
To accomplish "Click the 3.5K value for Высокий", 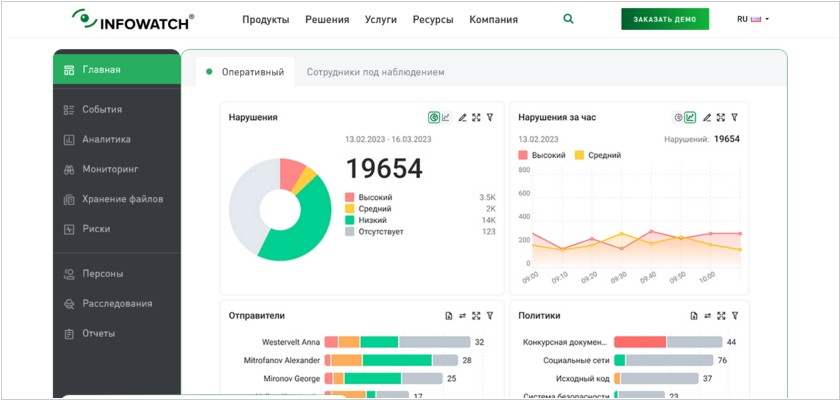I will click(x=488, y=197).
